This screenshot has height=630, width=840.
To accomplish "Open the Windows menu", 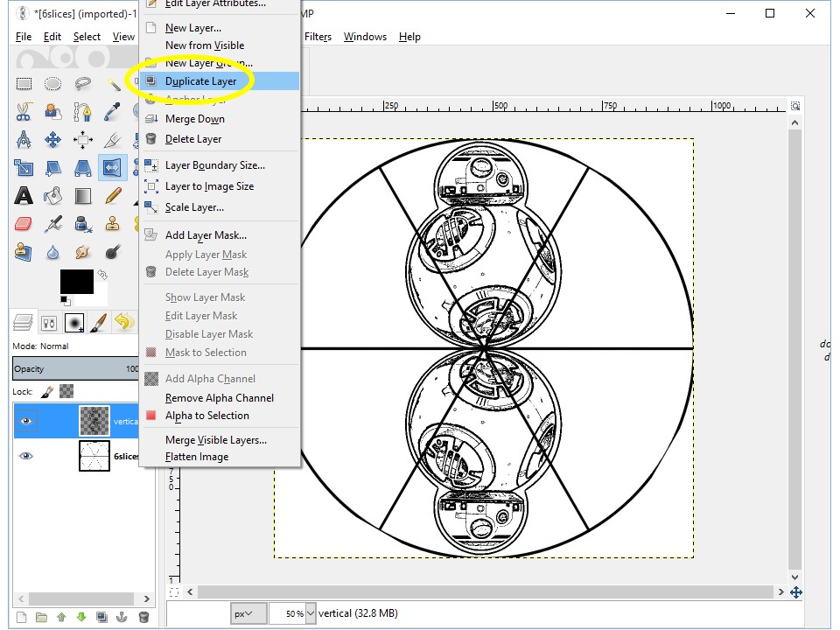I will pos(365,37).
